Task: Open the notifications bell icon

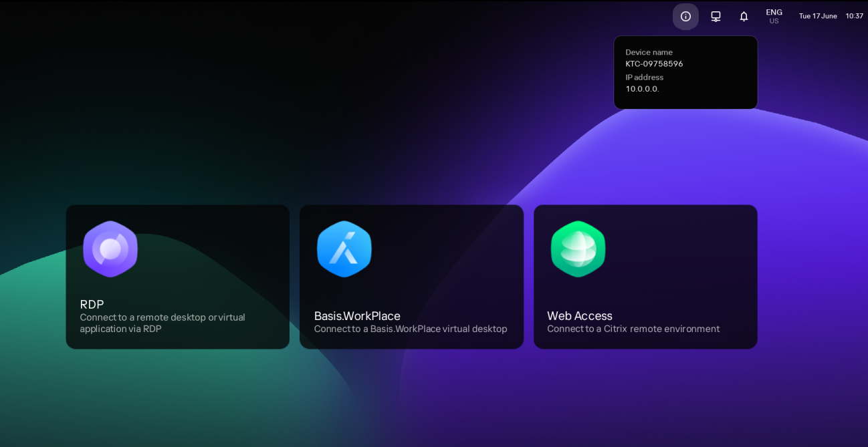Action: (x=744, y=17)
